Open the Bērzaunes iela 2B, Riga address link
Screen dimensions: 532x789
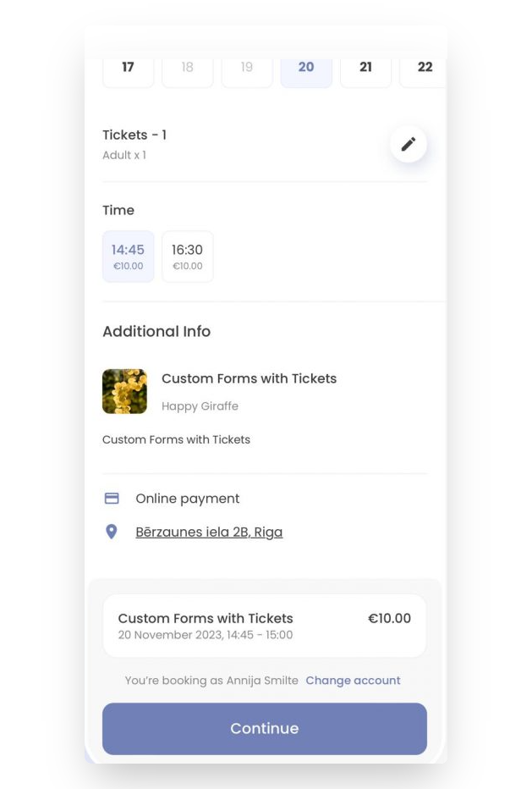click(209, 532)
